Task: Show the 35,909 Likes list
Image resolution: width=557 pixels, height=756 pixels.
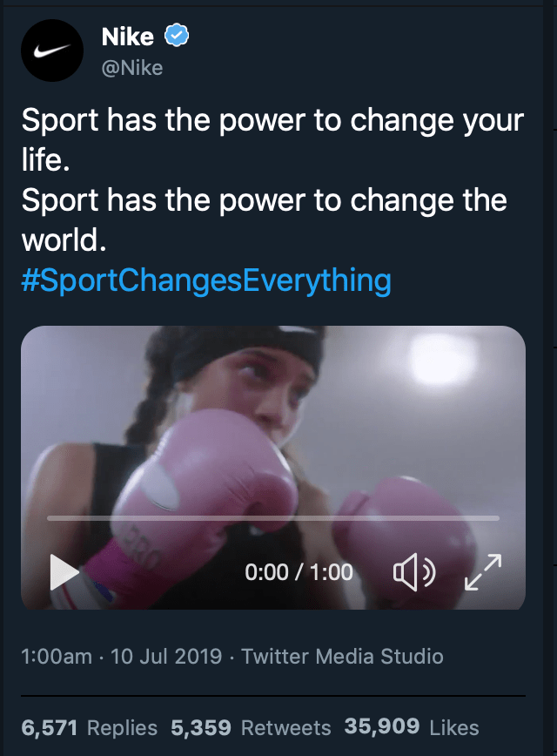Action: 409,727
